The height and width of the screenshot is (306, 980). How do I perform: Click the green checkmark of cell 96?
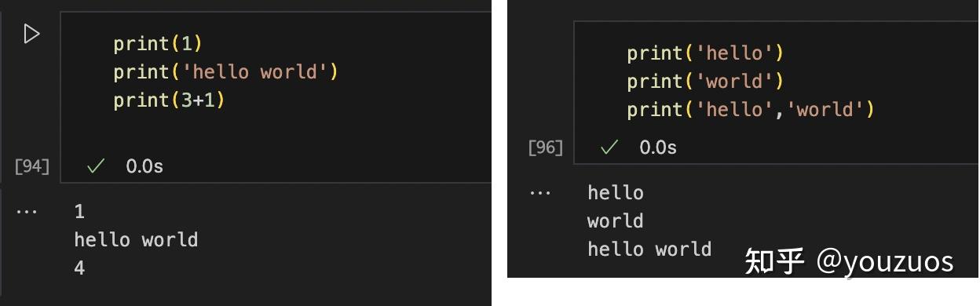tap(609, 147)
